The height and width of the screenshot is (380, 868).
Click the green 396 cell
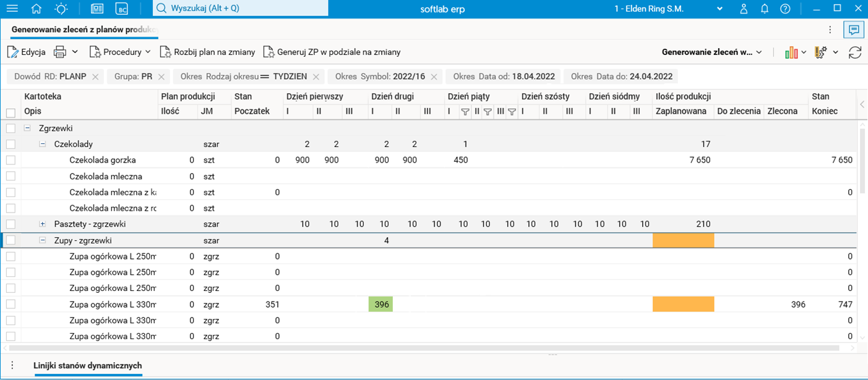point(381,304)
